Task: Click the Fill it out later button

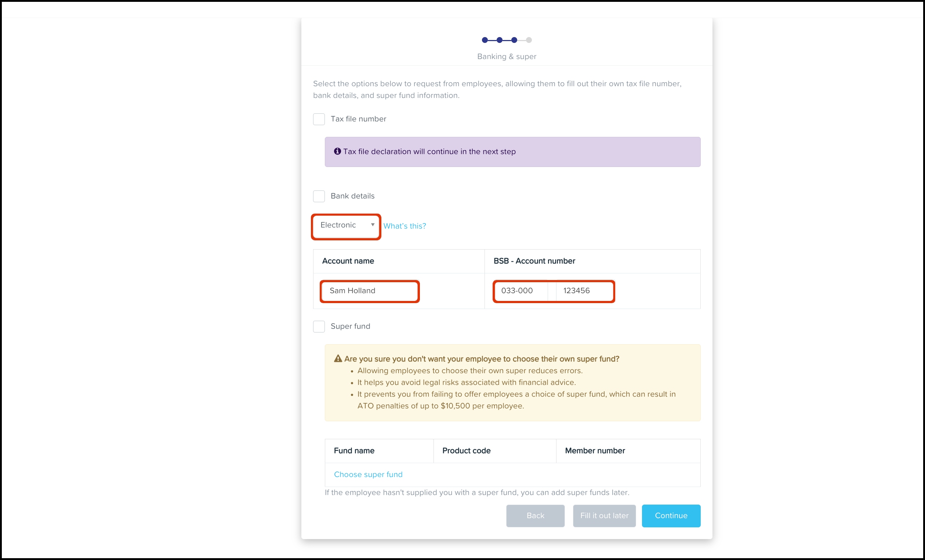Action: (604, 516)
